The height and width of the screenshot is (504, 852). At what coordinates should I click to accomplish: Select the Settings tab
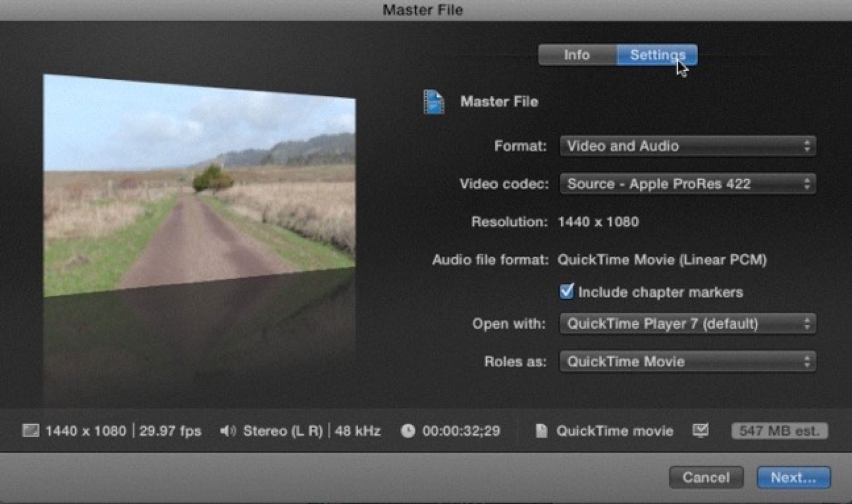tap(657, 55)
